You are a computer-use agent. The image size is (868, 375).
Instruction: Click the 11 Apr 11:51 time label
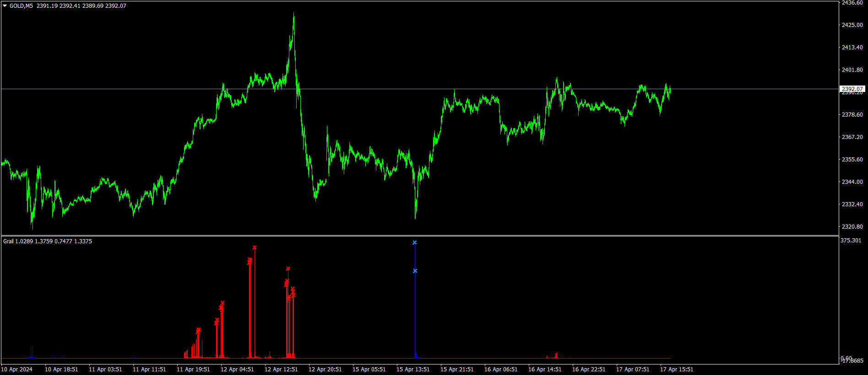coord(149,370)
